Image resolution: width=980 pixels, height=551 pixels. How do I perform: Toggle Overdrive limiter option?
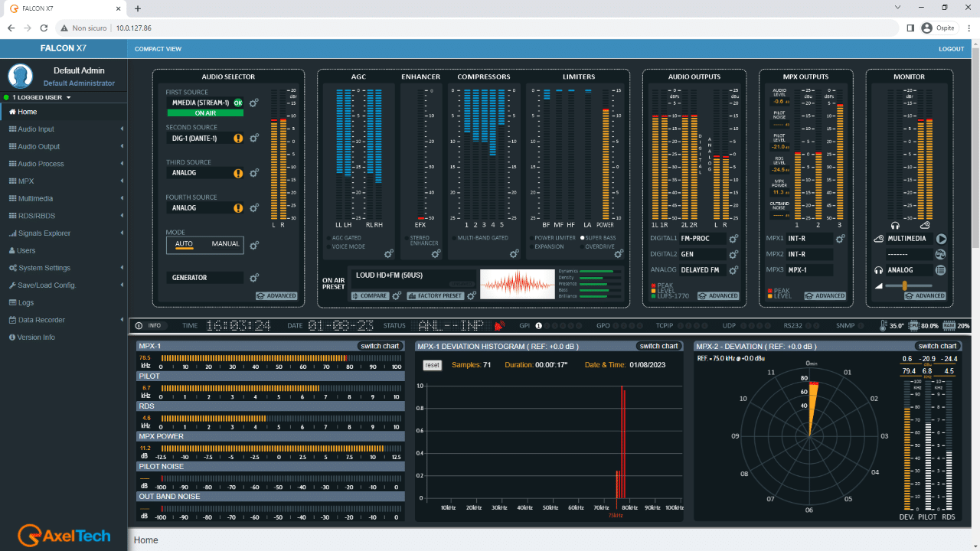pos(597,247)
